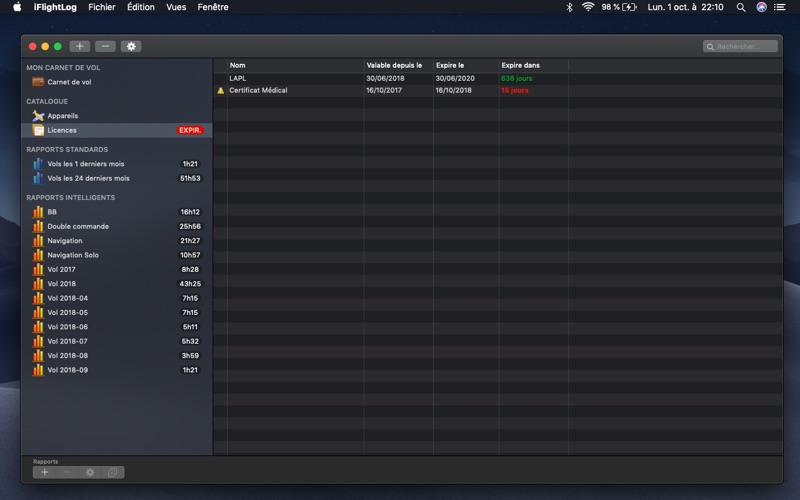The width and height of the screenshot is (800, 500).
Task: Select the LAPL licence row
Action: [x=497, y=78]
